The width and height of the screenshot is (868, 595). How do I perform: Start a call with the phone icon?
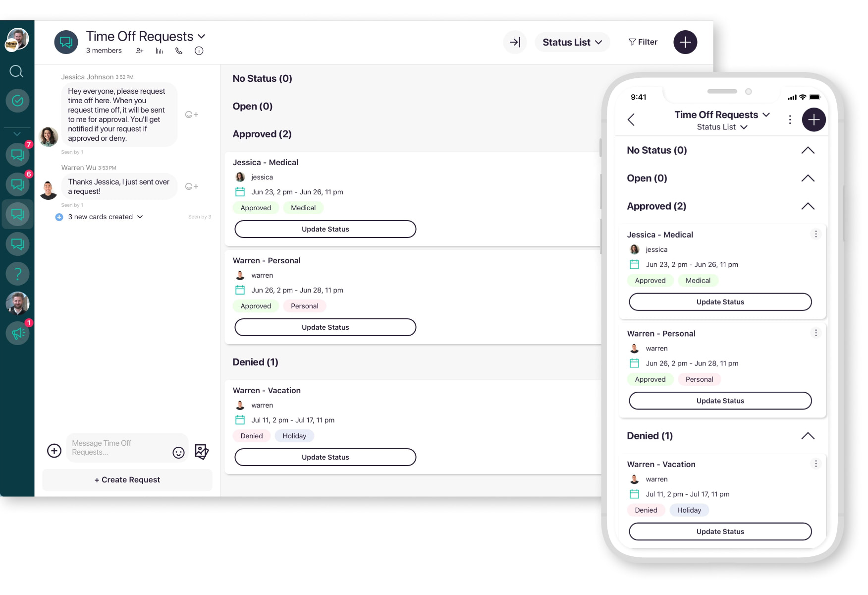coord(179,51)
